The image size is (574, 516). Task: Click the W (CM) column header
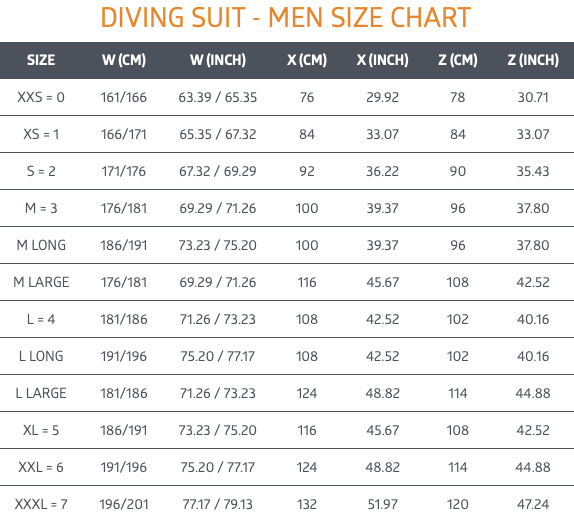[x=124, y=60]
